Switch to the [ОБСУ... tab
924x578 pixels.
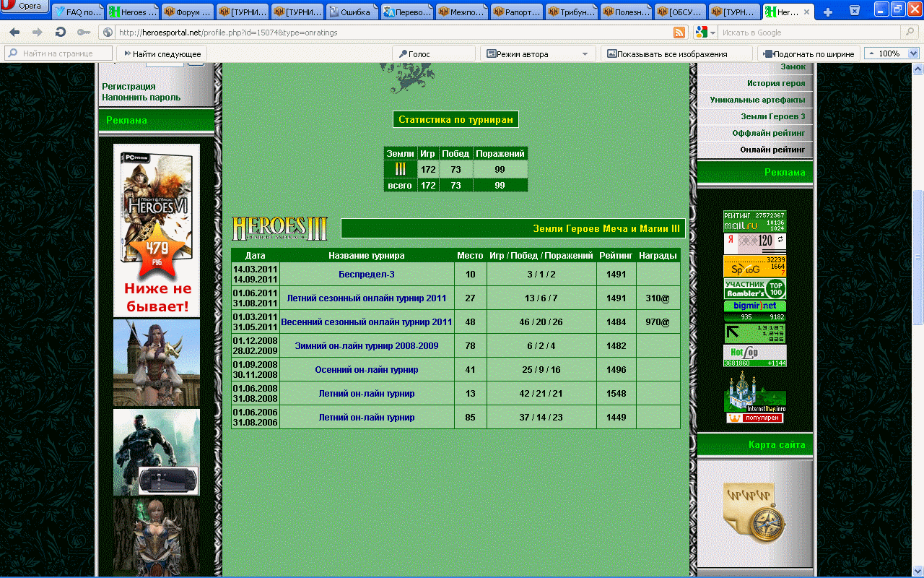(681, 12)
